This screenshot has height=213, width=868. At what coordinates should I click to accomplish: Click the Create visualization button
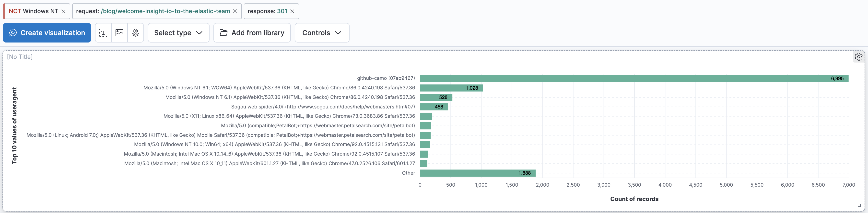[47, 33]
